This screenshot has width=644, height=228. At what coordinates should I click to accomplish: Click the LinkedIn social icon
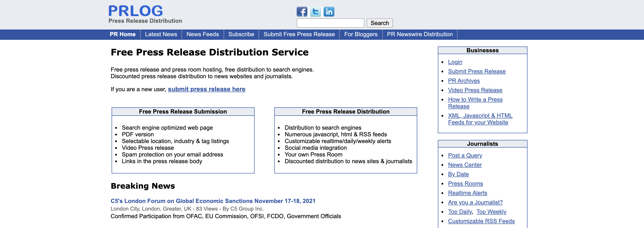click(328, 11)
